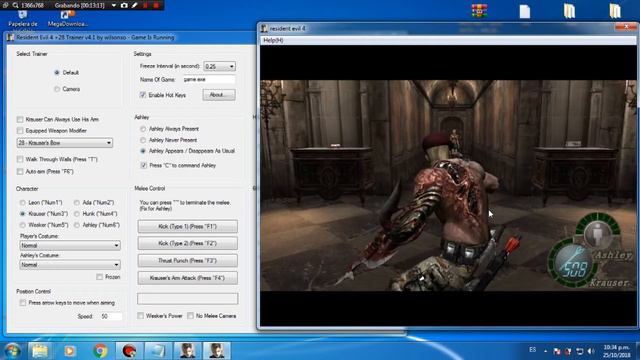Screen dimensions: 640x360
Task: Click the notepad-style taskbar icon
Action: pyautogui.click(x=157, y=351)
